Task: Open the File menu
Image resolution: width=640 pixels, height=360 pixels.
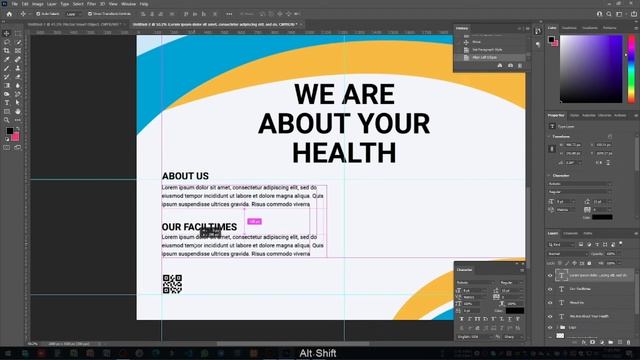Action: pyautogui.click(x=14, y=4)
